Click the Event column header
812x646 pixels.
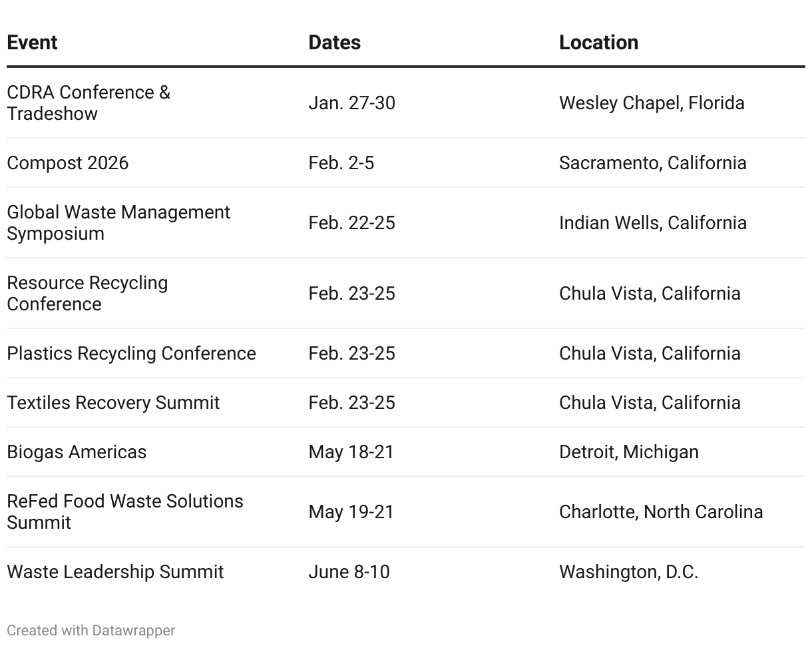click(32, 43)
